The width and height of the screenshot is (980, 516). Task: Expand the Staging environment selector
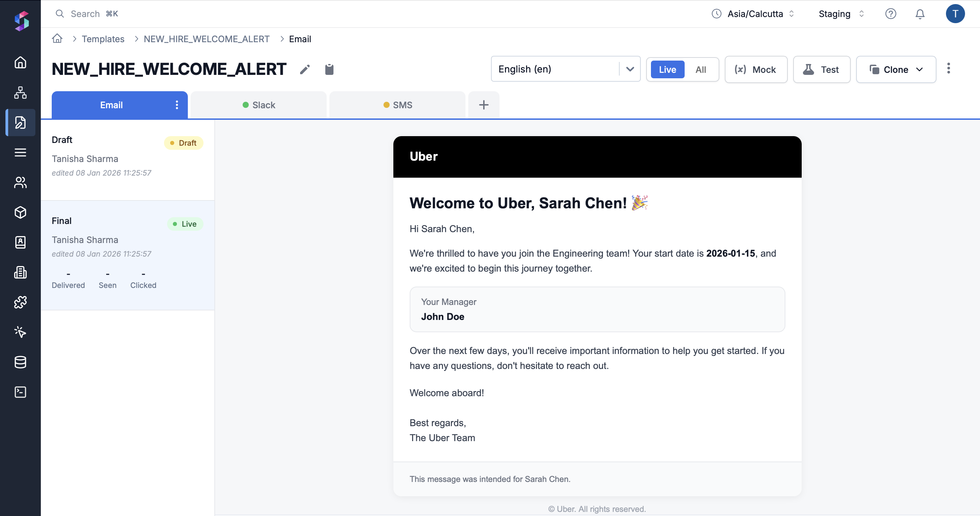pyautogui.click(x=841, y=14)
